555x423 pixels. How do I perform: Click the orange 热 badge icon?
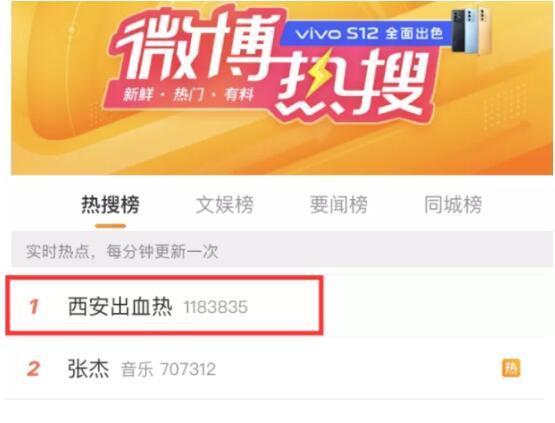pos(511,368)
